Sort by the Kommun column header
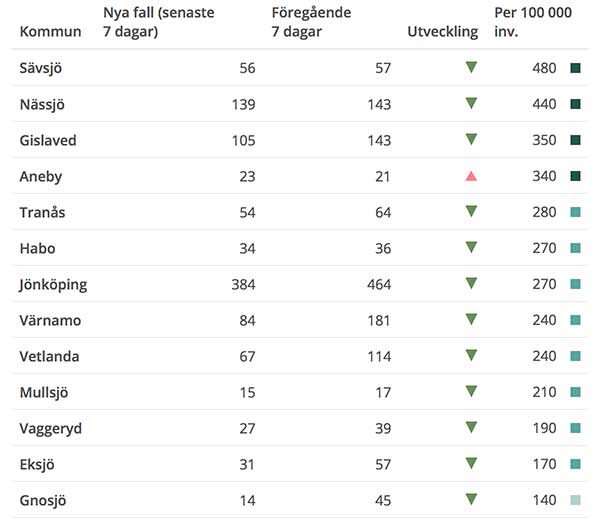 pyautogui.click(x=50, y=32)
